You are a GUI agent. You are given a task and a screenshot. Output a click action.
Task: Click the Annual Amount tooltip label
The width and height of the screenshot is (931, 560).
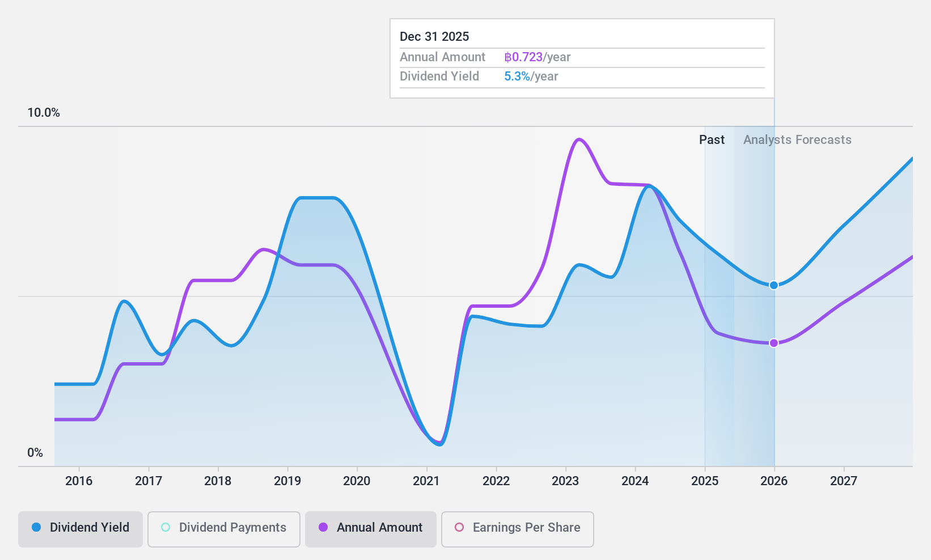[x=442, y=57]
